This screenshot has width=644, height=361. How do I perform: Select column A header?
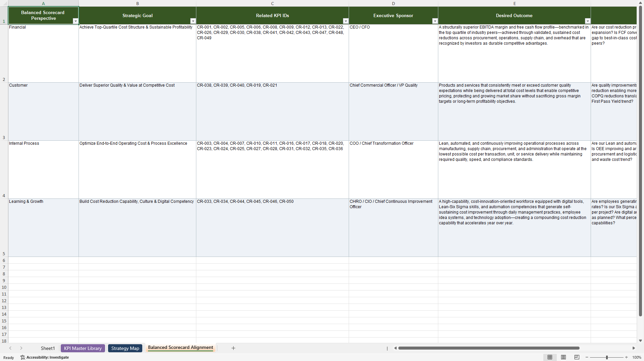point(43,3)
